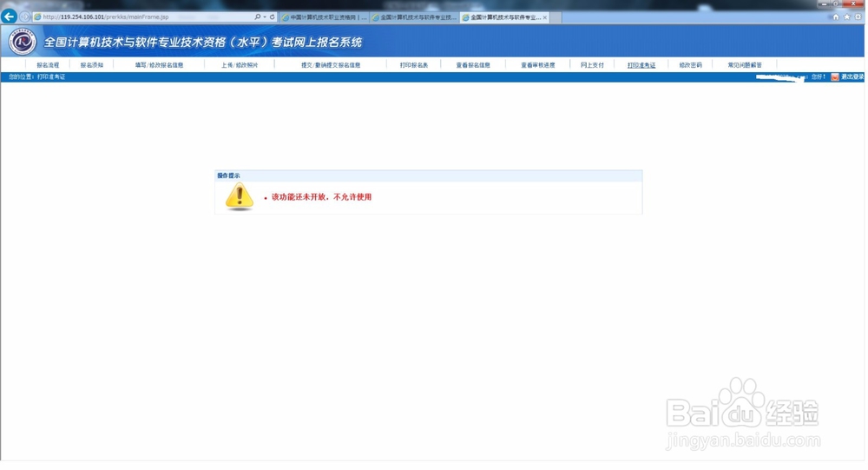Open a new blank browser tab
This screenshot has width=868, height=470.
tap(556, 17)
